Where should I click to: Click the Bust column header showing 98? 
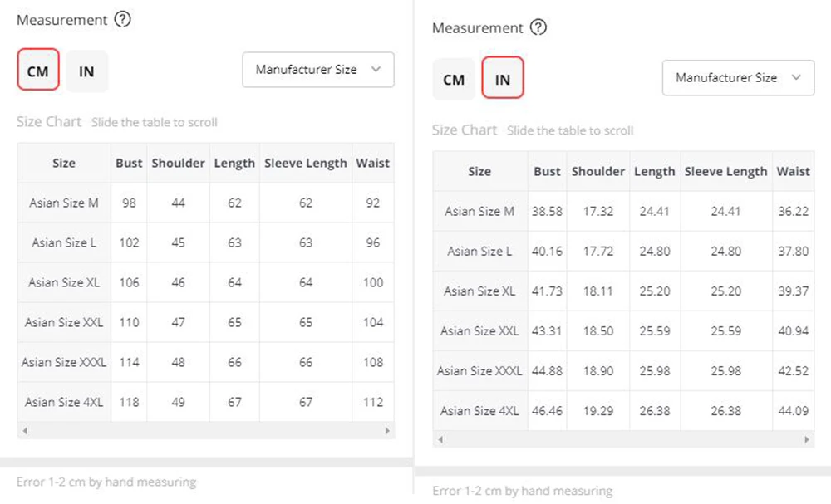pos(129,164)
